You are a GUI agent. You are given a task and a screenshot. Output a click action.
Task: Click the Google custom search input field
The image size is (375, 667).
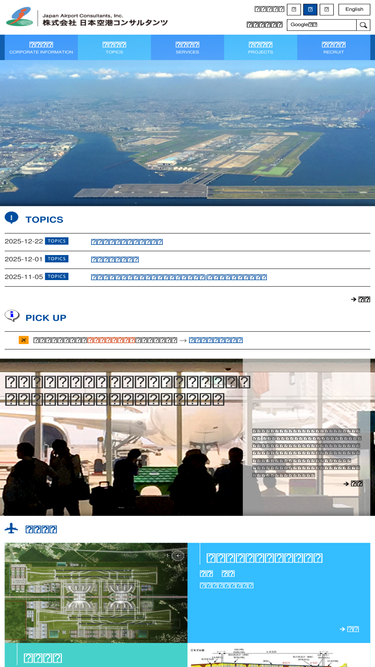tap(322, 25)
